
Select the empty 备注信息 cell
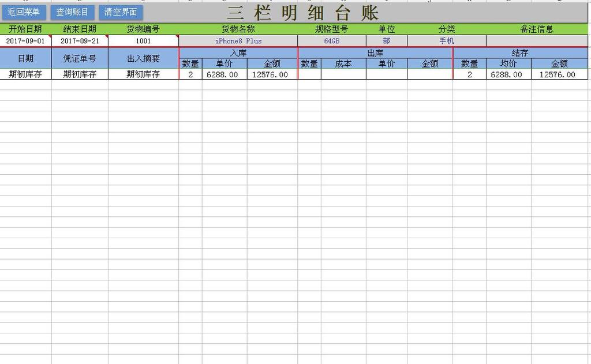click(x=536, y=40)
